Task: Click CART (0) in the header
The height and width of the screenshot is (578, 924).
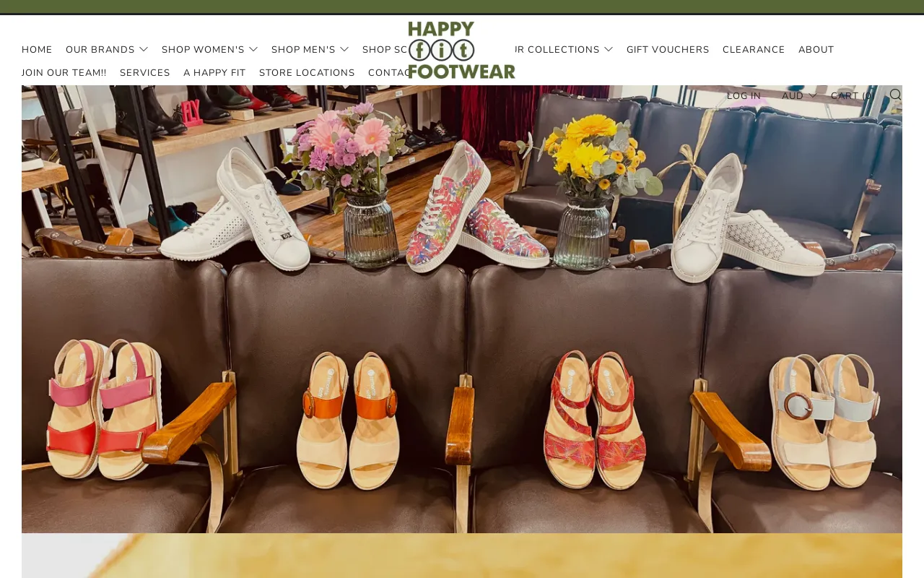Action: coord(852,95)
